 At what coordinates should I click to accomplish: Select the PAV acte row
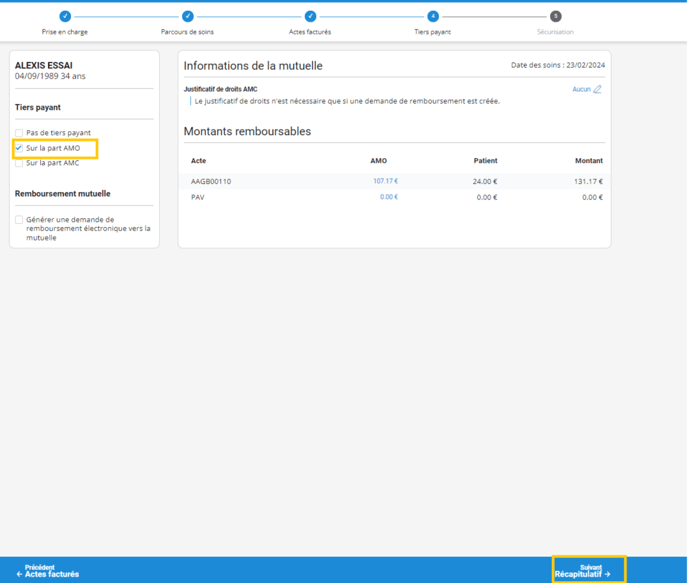tap(198, 197)
